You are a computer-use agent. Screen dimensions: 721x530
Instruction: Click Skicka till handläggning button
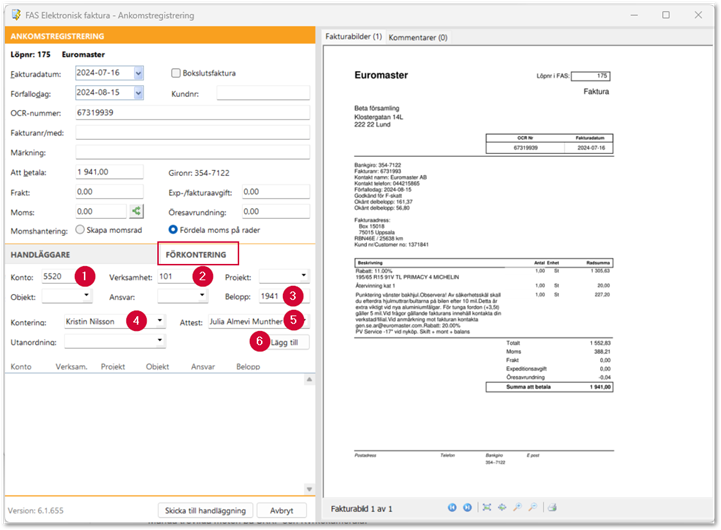coord(205,510)
